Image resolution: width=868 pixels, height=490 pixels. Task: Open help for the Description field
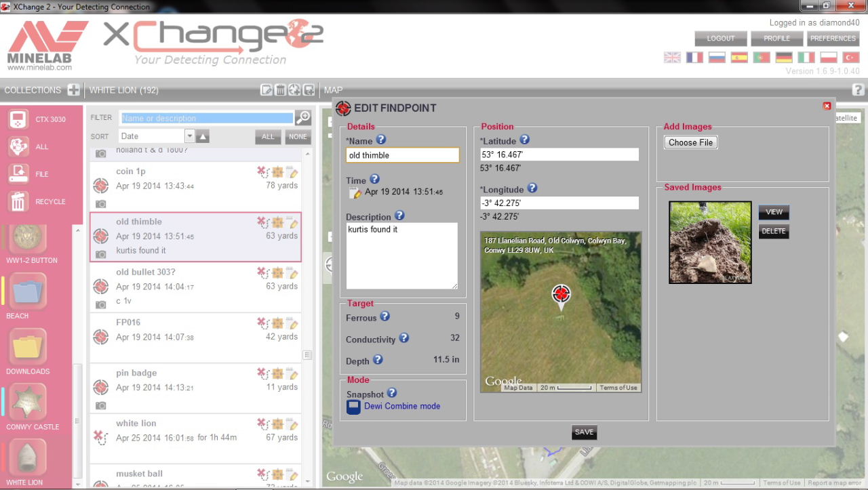(x=399, y=216)
